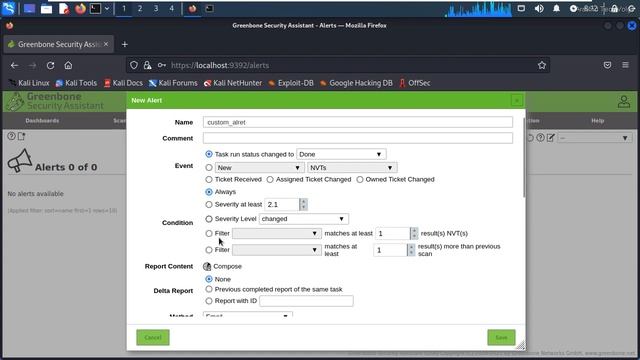
Task: Open the terminal emulator panel icon
Action: 95,9
